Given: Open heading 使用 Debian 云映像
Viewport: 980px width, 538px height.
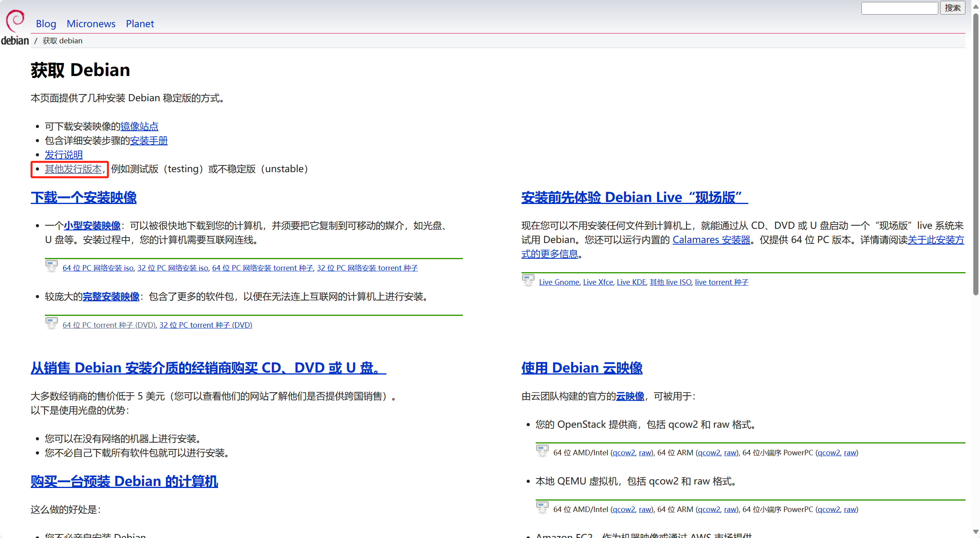Looking at the screenshot, I should (x=582, y=368).
